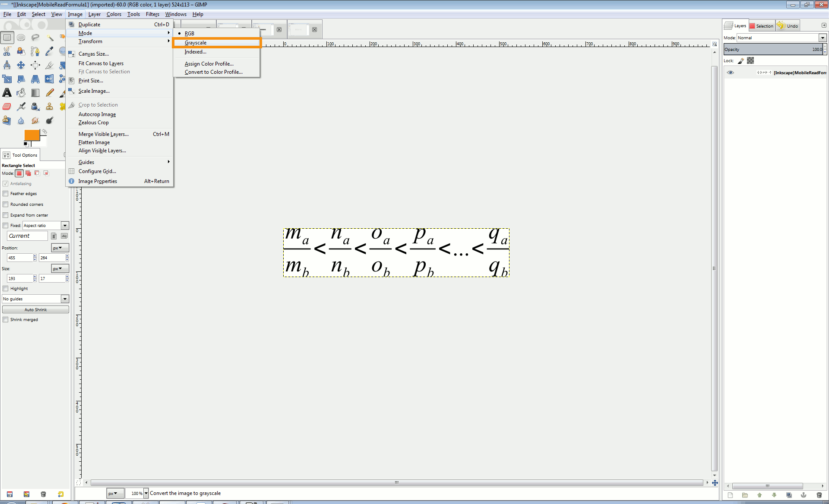The height and width of the screenshot is (504, 829).
Task: Click the orange foreground color swatch
Action: tap(32, 135)
